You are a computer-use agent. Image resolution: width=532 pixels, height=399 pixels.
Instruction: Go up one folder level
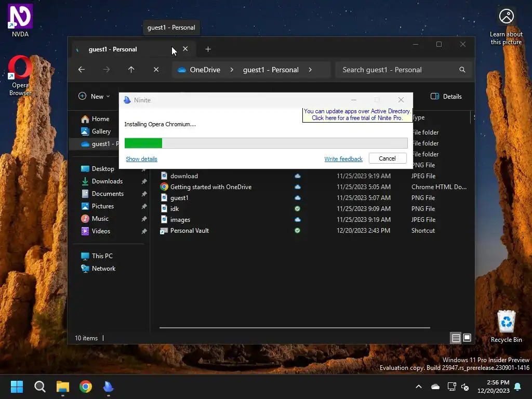131,70
